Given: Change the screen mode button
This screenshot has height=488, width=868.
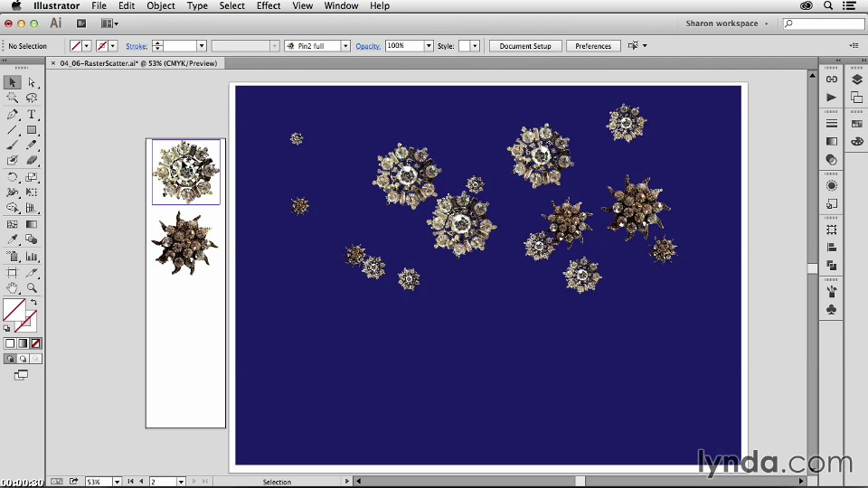Looking at the screenshot, I should 21,375.
